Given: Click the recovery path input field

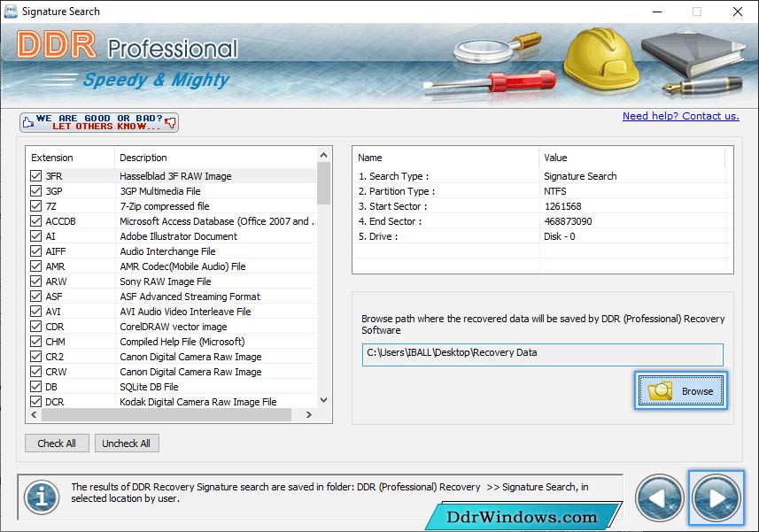Looking at the screenshot, I should (x=542, y=354).
